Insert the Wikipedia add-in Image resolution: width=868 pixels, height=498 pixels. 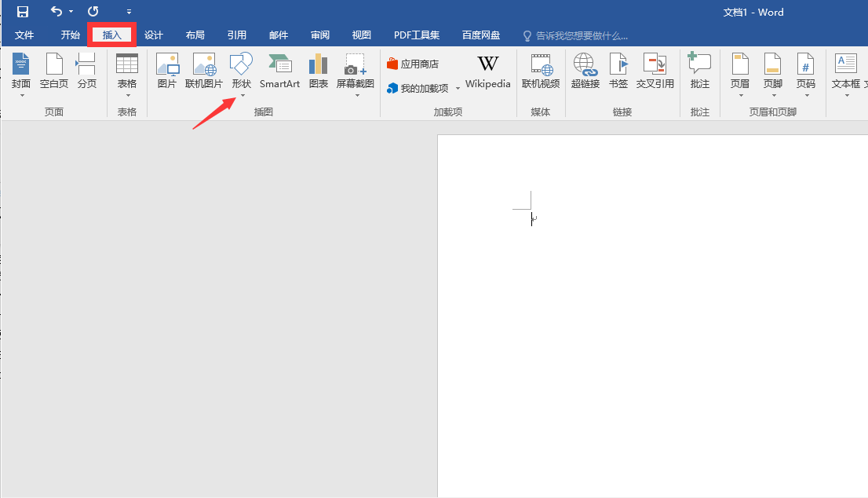(x=487, y=71)
